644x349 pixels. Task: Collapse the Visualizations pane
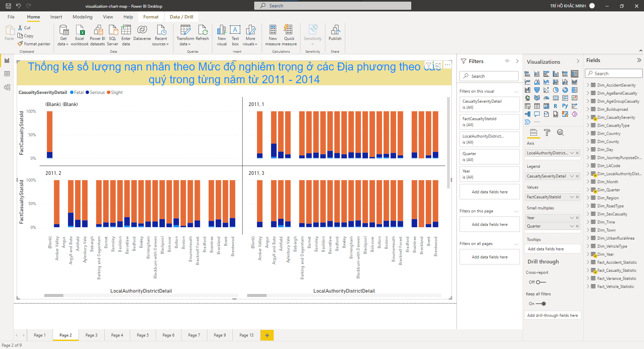(x=578, y=61)
